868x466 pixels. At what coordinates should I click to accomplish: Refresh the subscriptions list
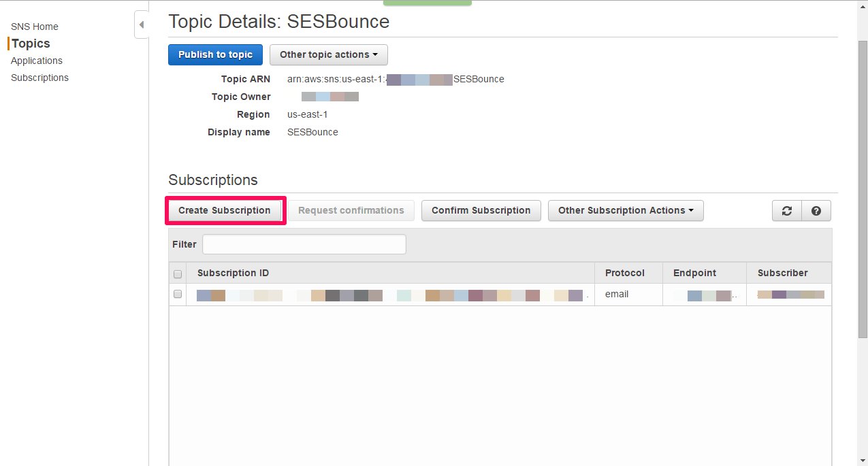tap(787, 211)
